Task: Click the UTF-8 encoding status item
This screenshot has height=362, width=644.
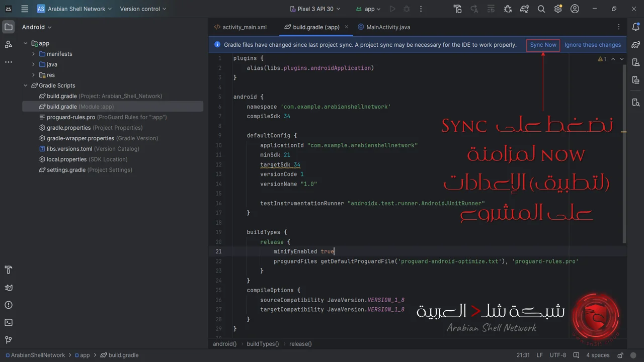Action: pos(558,355)
